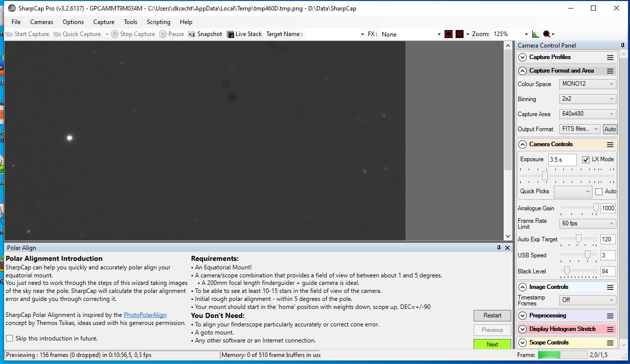Screen dimensions: 630x364
Task: Open Capture Profiles hamburger menu
Action: click(610, 58)
